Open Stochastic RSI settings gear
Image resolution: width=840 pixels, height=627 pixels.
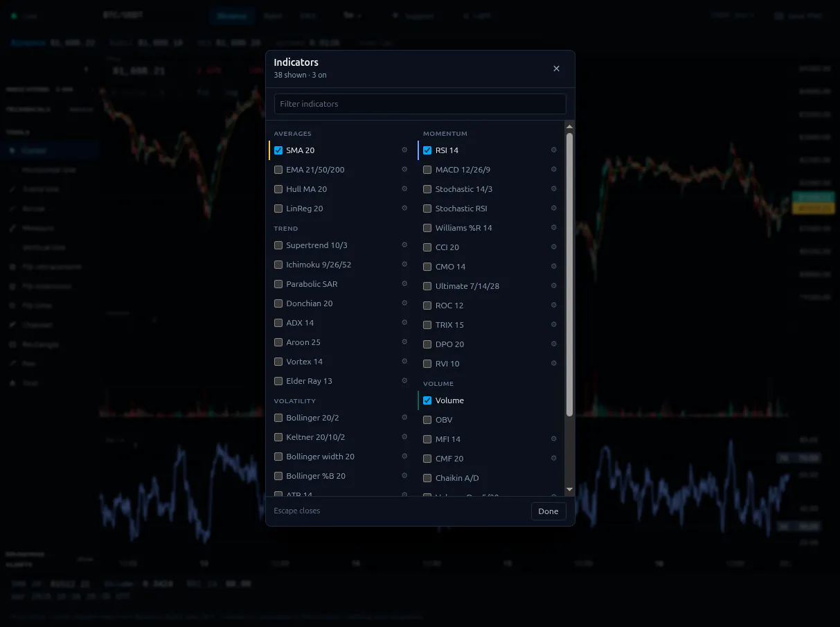553,208
